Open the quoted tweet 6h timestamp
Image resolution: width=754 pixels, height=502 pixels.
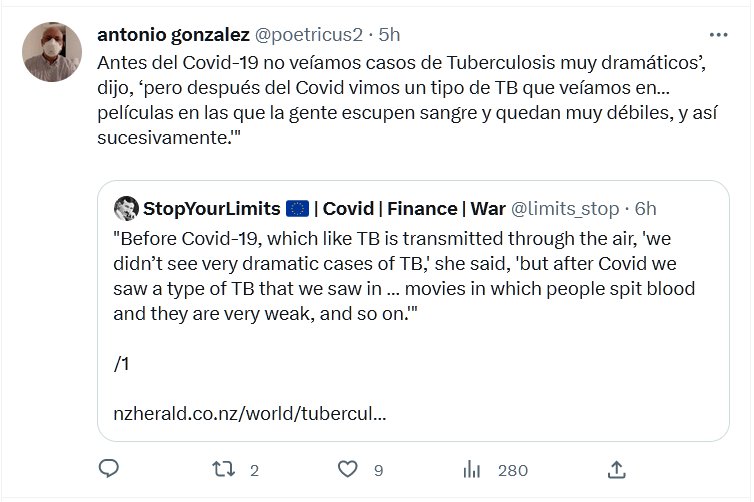646,208
